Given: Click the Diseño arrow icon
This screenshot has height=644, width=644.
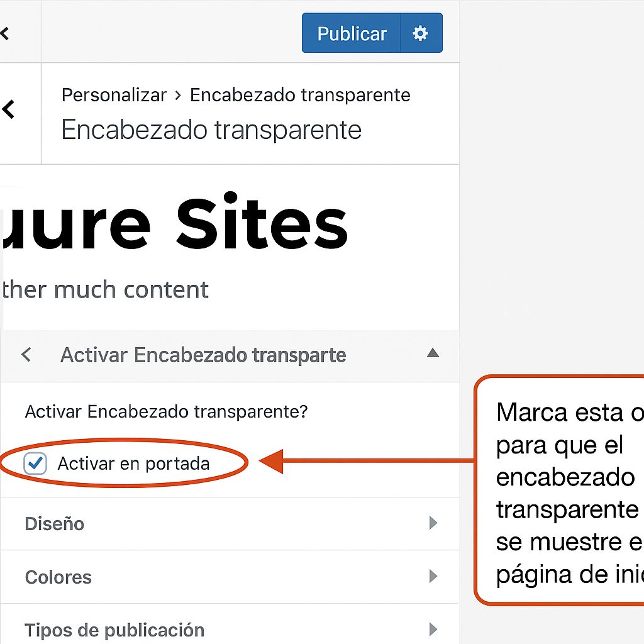Looking at the screenshot, I should coord(433,523).
